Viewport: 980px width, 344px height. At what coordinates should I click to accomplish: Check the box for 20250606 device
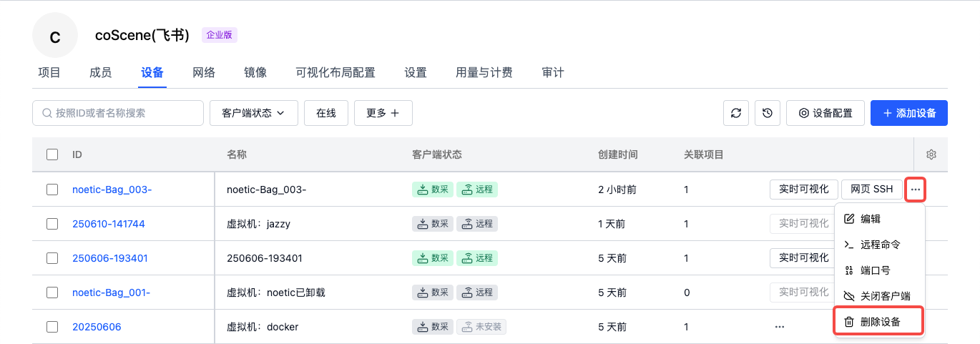(52, 327)
